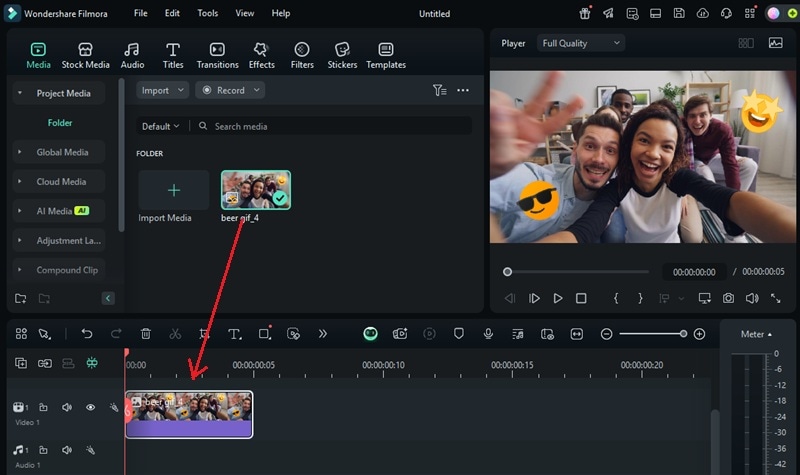Screen dimensions: 800x475
Task: Hide Video 1 track with eye icon
Action: (90, 407)
